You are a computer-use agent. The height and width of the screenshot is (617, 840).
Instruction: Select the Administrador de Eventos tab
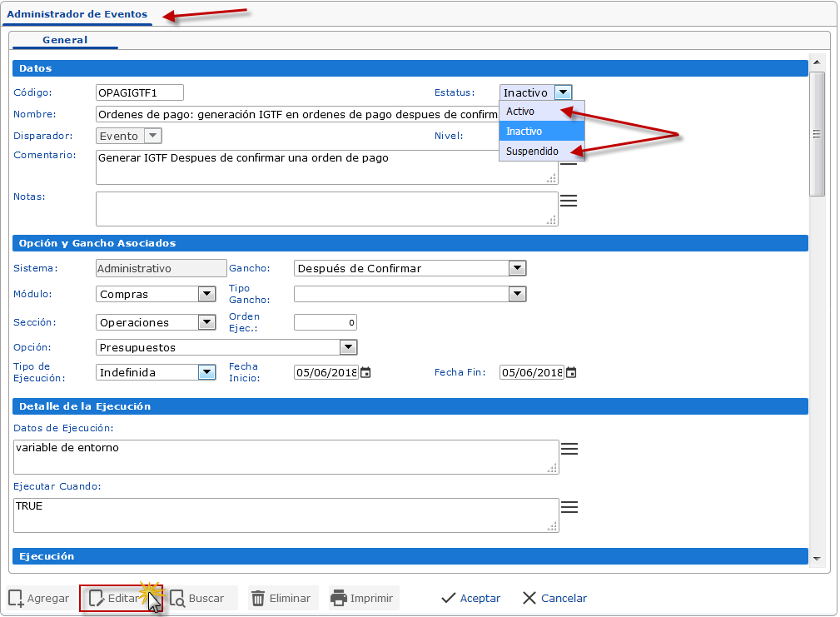pos(77,14)
